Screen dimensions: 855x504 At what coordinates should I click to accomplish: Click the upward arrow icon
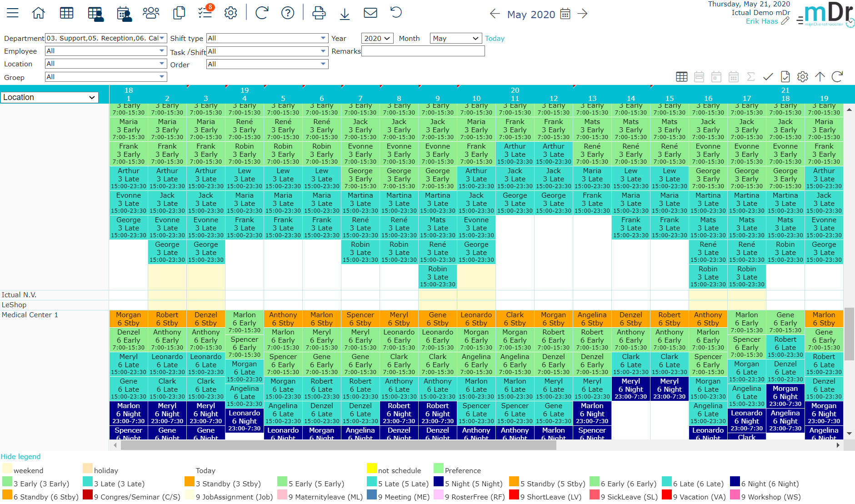point(820,77)
